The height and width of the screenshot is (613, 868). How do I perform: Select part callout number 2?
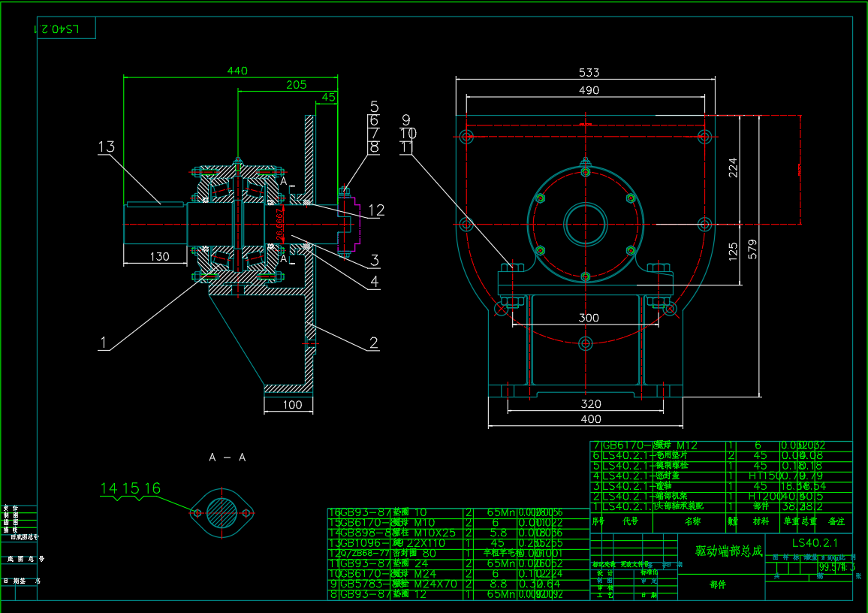[x=373, y=343]
